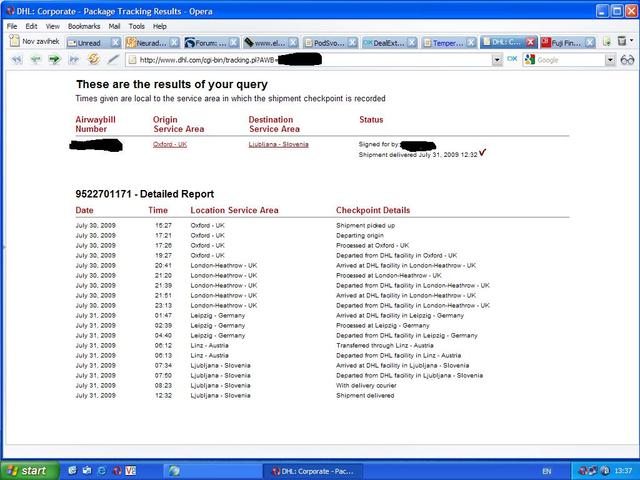Click in the URL address field
The width and height of the screenshot is (640, 480).
pos(310,60)
